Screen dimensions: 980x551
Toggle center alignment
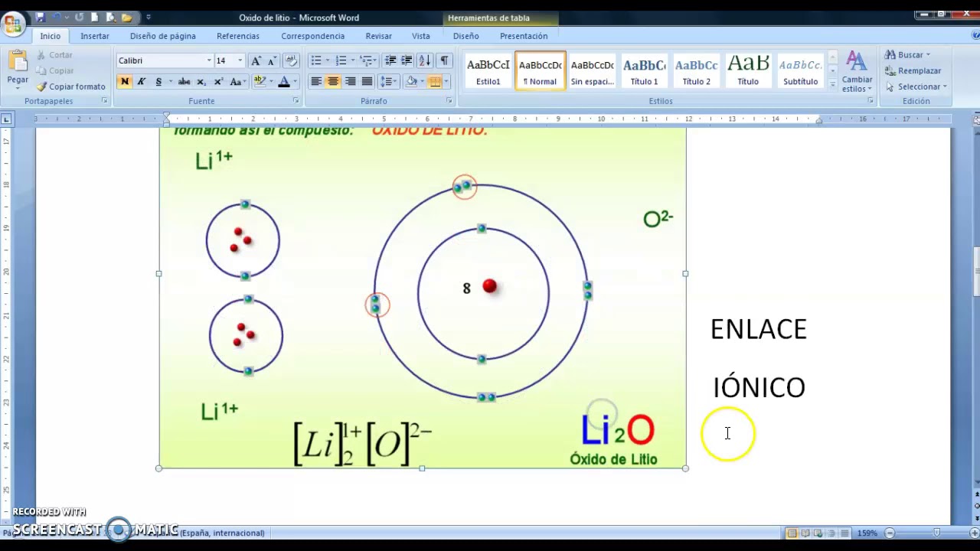point(333,82)
